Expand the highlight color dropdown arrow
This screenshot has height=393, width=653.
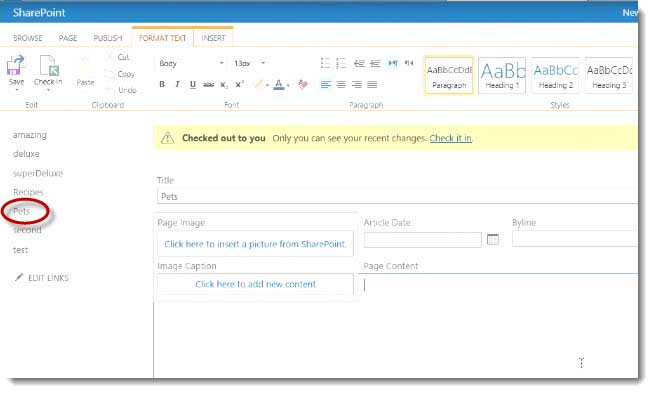pos(267,85)
